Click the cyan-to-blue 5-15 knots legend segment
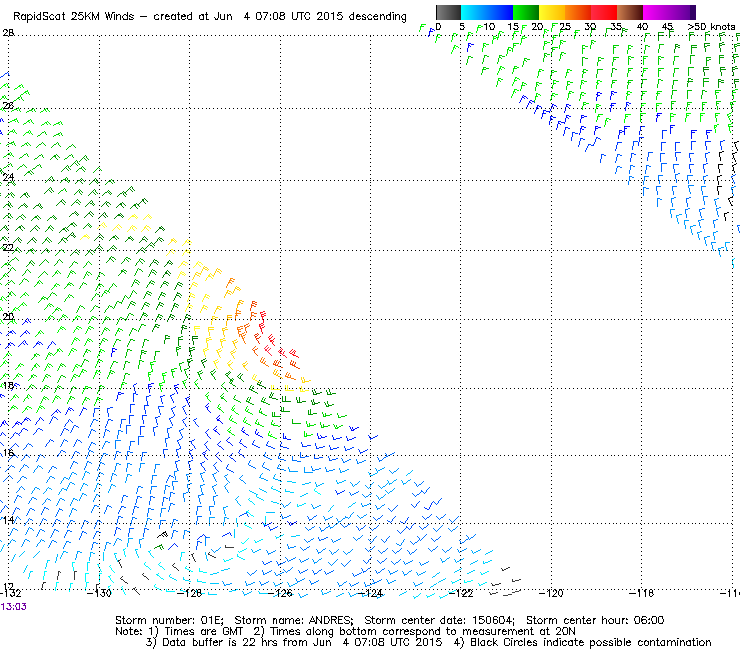 (x=487, y=12)
